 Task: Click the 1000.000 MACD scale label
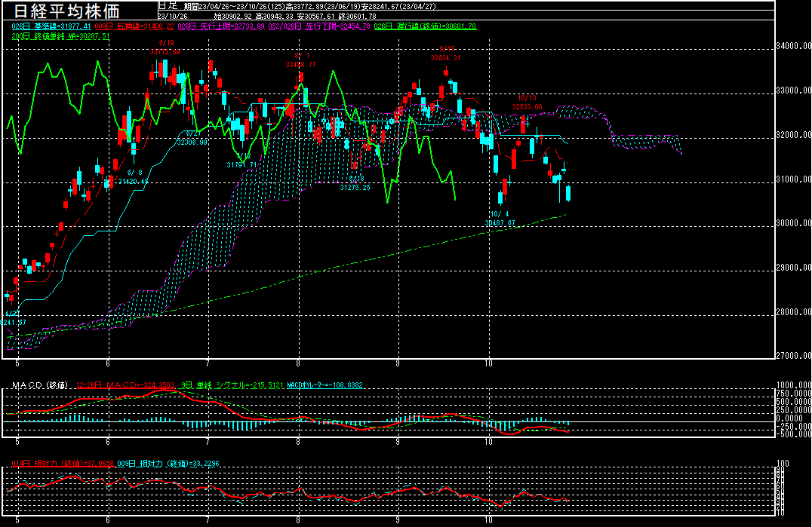pyautogui.click(x=794, y=385)
